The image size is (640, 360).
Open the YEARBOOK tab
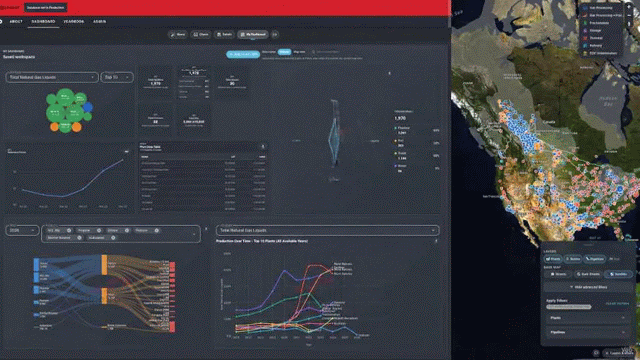pyautogui.click(x=74, y=21)
